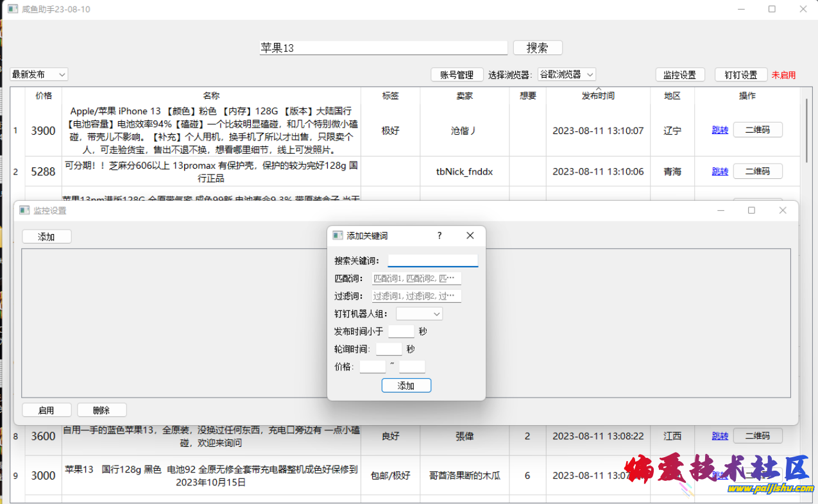The width and height of the screenshot is (818, 504).
Task: Open 账号管理 account management
Action: point(457,74)
